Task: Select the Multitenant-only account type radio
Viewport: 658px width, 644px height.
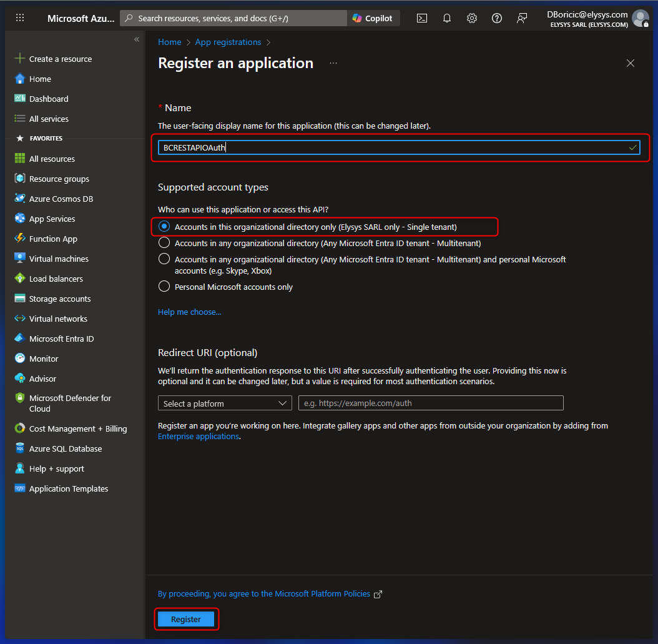Action: pyautogui.click(x=164, y=243)
